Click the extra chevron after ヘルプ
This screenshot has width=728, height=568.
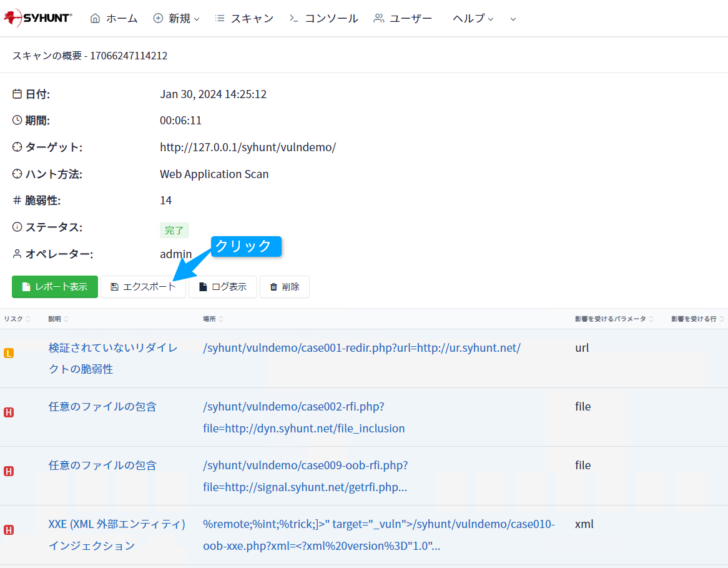tap(513, 19)
